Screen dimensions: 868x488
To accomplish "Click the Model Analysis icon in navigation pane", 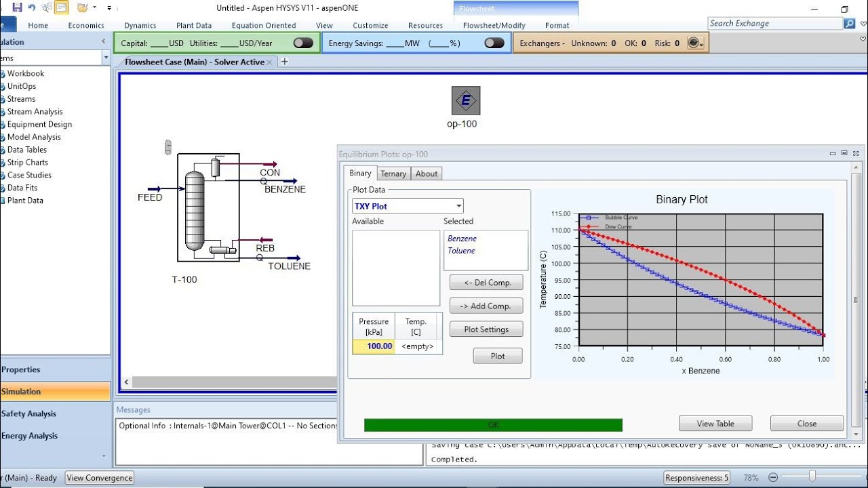I will pyautogui.click(x=2, y=138).
